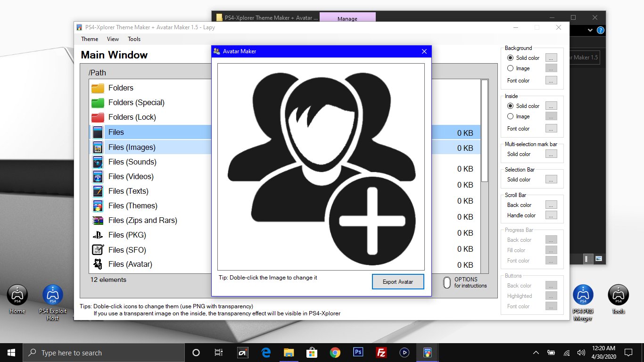Close the Avatar Maker dialog
Image resolution: width=644 pixels, height=362 pixels.
pyautogui.click(x=424, y=51)
